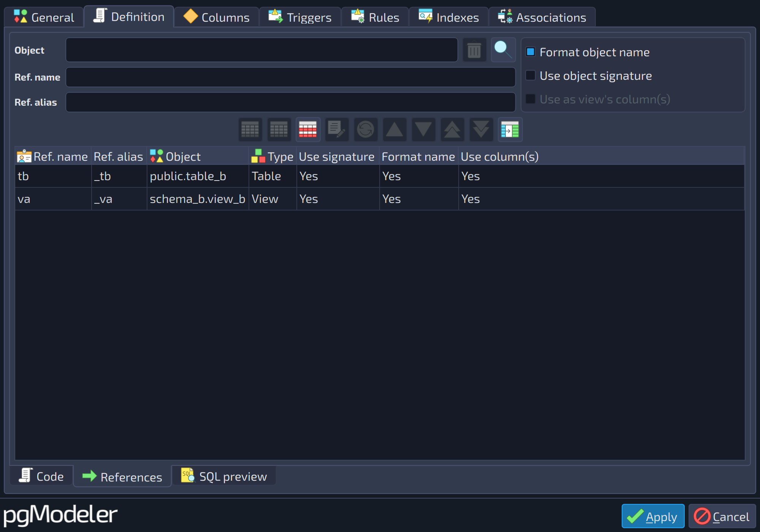Move row to bottom with double down arrow
The image size is (760, 532).
(x=481, y=130)
